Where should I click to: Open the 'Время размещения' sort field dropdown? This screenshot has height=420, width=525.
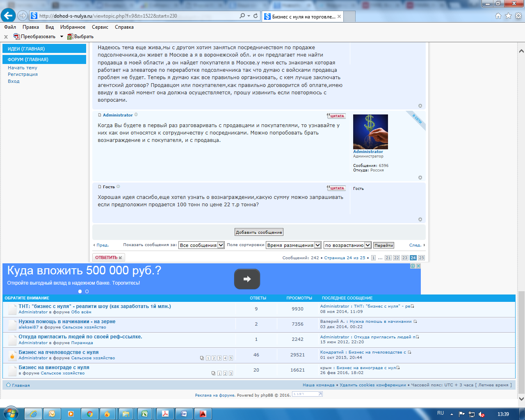[x=317, y=245]
